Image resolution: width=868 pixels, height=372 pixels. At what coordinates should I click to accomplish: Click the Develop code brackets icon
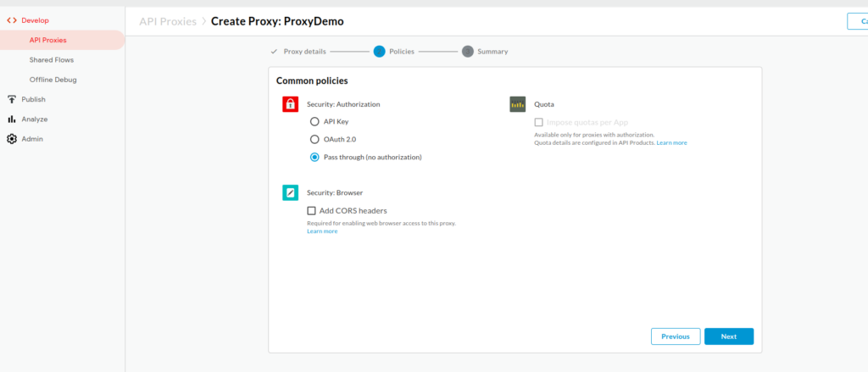12,19
